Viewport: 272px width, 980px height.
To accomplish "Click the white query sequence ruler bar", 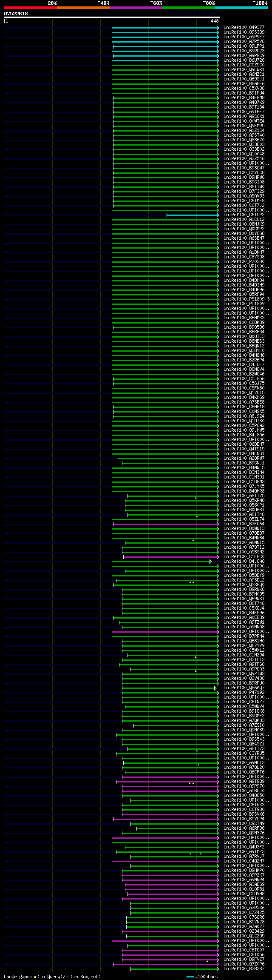I will [112, 17].
